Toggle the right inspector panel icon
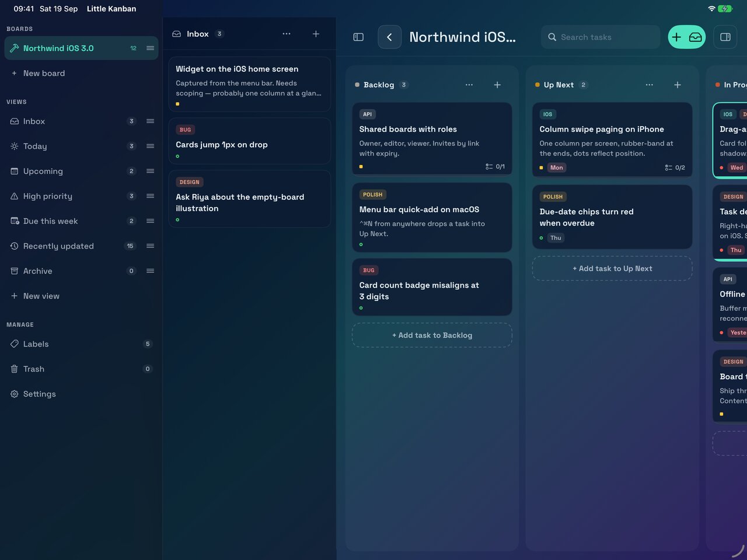Screen dimensions: 747x560 [x=725, y=37]
